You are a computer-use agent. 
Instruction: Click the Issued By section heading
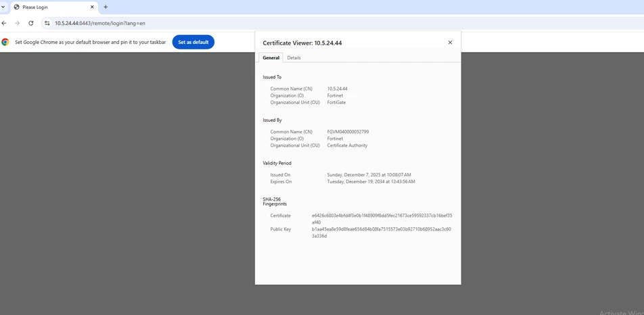tap(272, 120)
